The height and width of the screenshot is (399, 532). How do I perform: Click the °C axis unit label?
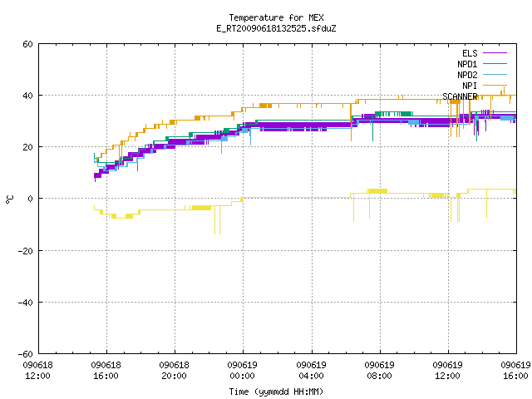tap(9, 199)
